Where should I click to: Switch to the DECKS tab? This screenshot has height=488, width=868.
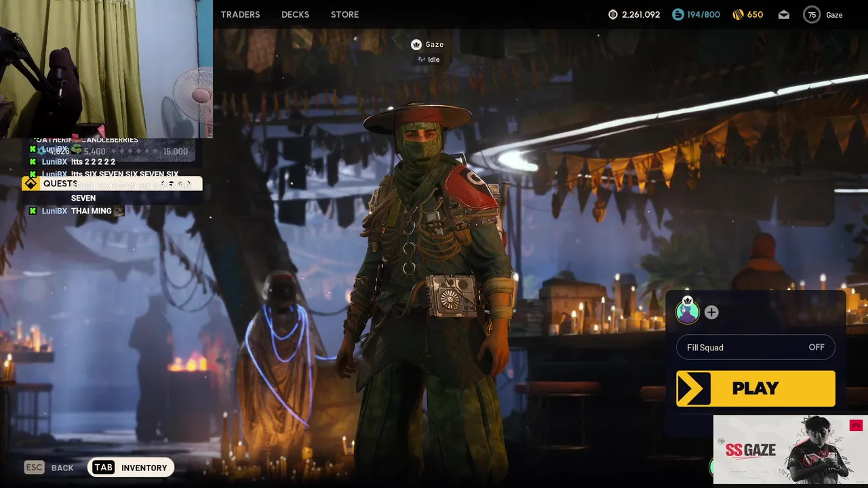point(295,14)
